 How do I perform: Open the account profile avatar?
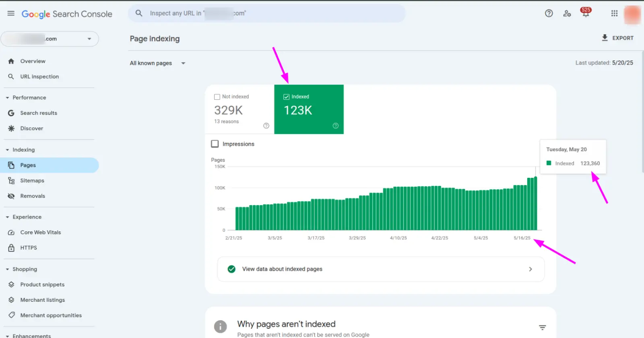click(x=632, y=14)
